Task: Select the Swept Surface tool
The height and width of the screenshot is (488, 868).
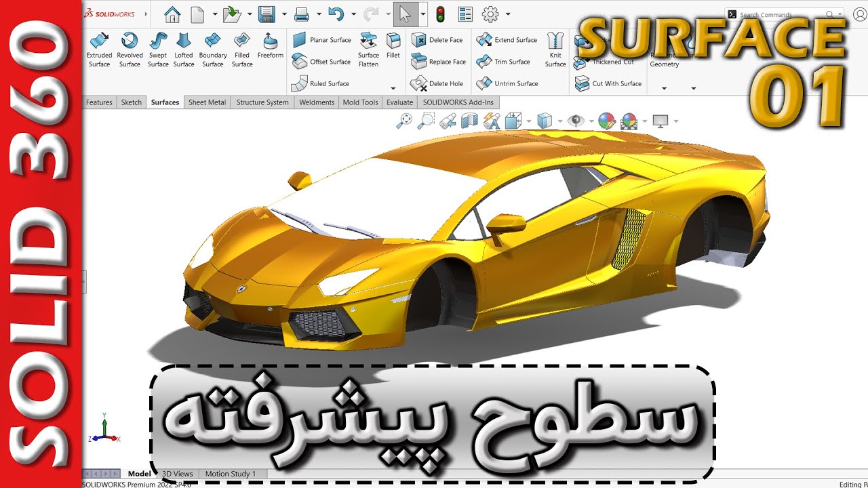Action: (158, 50)
